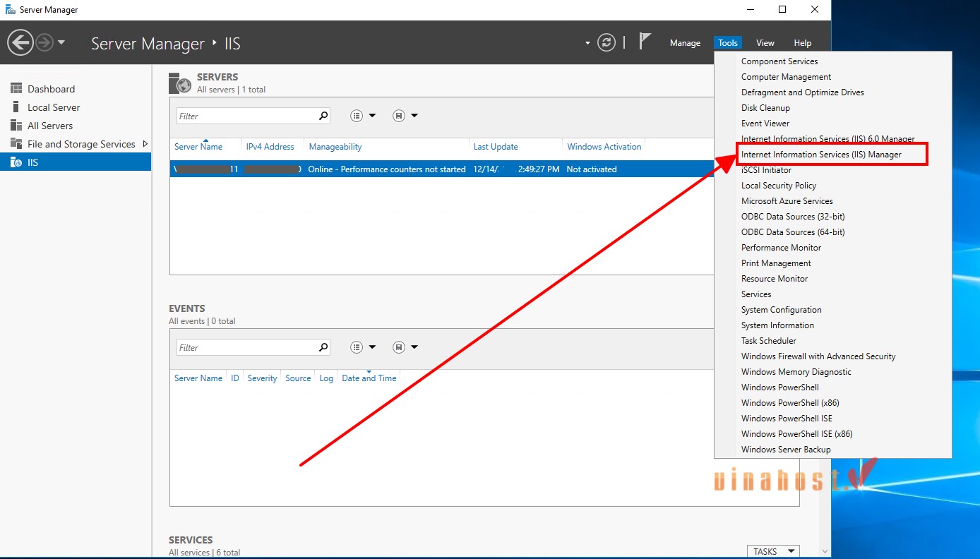Select Event Viewer from Tools menu
Screen dimensions: 980x559
pyautogui.click(x=765, y=124)
